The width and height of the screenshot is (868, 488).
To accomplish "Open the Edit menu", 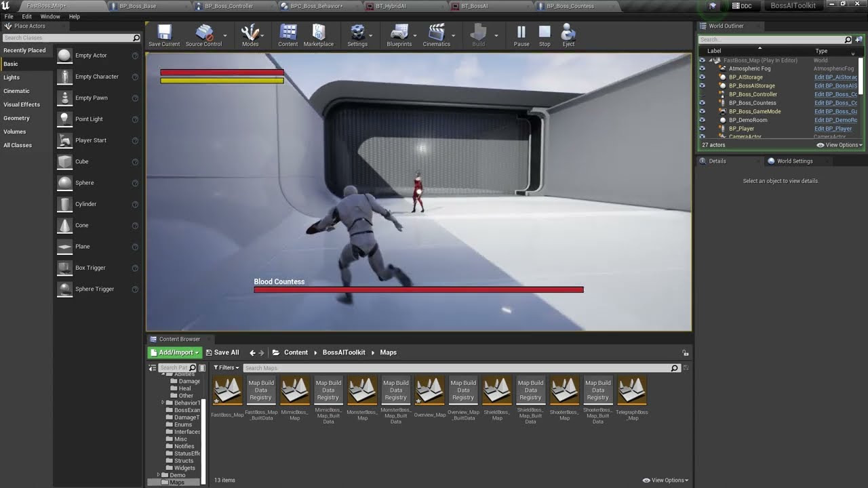I will point(27,16).
